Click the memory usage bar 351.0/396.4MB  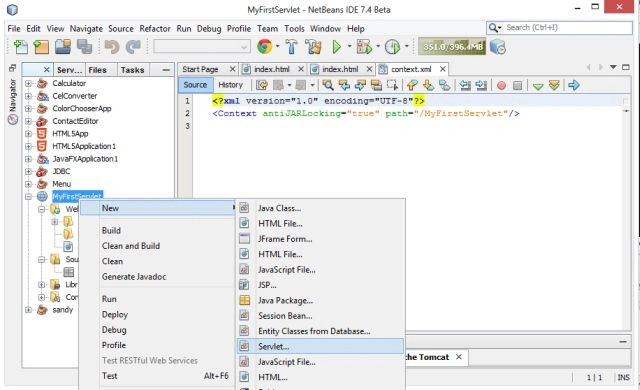(452, 47)
